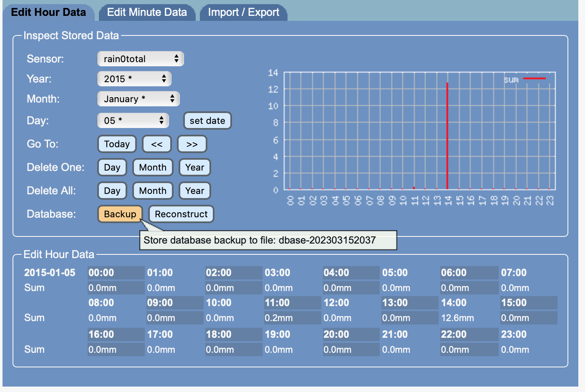Edit the 06:00 Sum value

coord(469,288)
